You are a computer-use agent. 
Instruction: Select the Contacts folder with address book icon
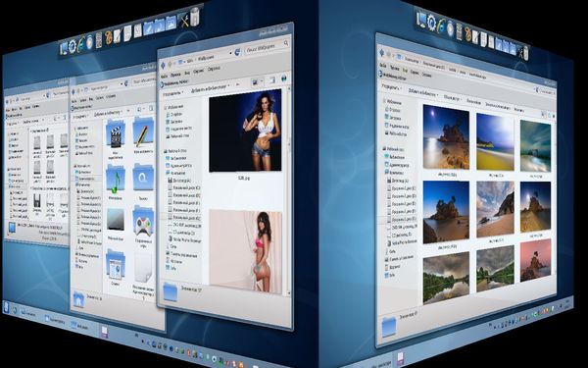116,265
